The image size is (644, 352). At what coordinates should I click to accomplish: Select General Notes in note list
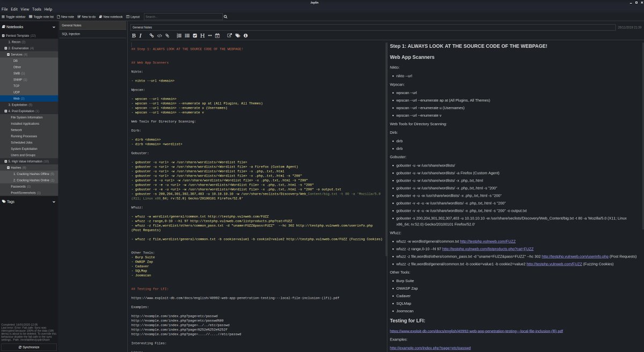(x=93, y=25)
